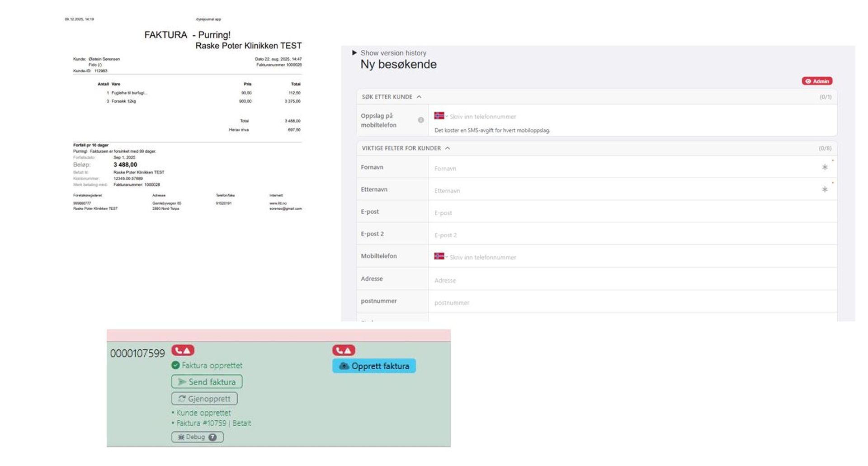Collapse the Viktige felter for kunder section

coord(448,148)
